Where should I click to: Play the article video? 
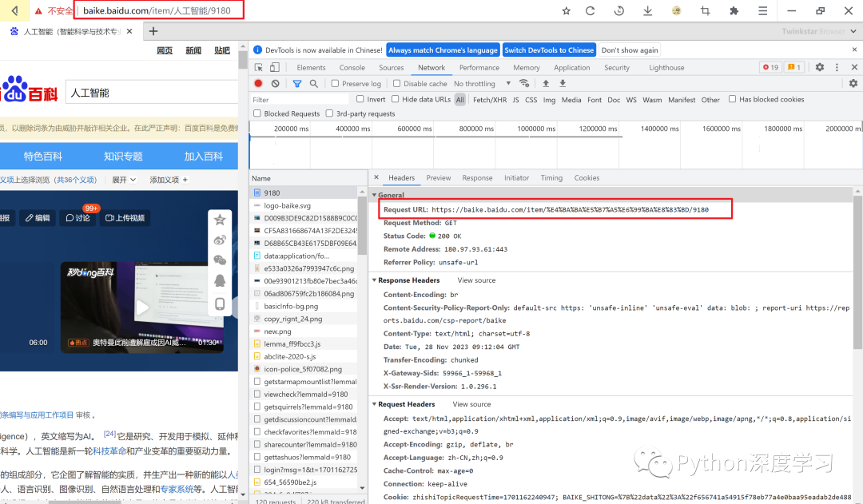[142, 308]
